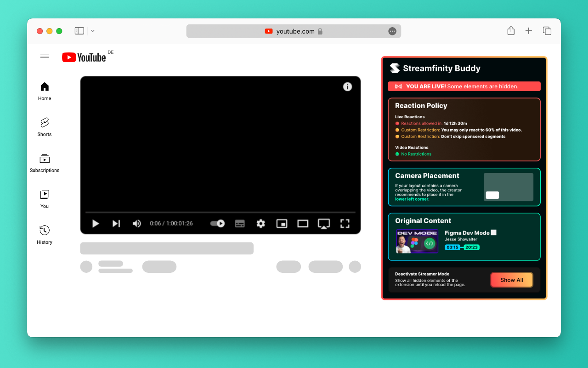
Task: Open Shorts from the sidebar
Action: pyautogui.click(x=44, y=122)
